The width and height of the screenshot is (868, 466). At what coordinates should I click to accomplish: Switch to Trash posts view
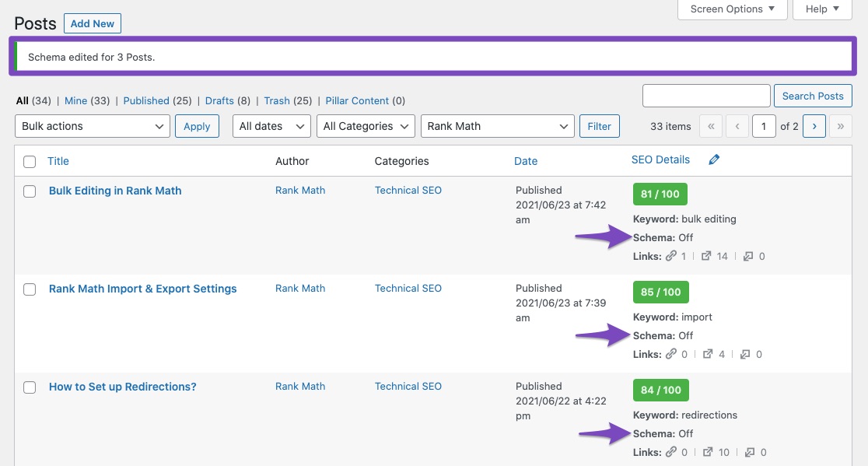(x=277, y=100)
